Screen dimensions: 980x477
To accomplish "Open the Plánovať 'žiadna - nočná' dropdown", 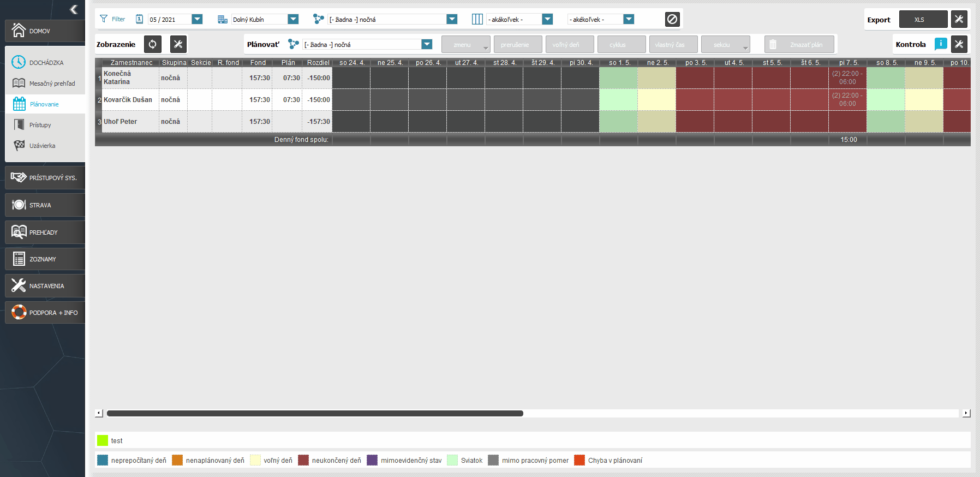I will click(x=427, y=44).
